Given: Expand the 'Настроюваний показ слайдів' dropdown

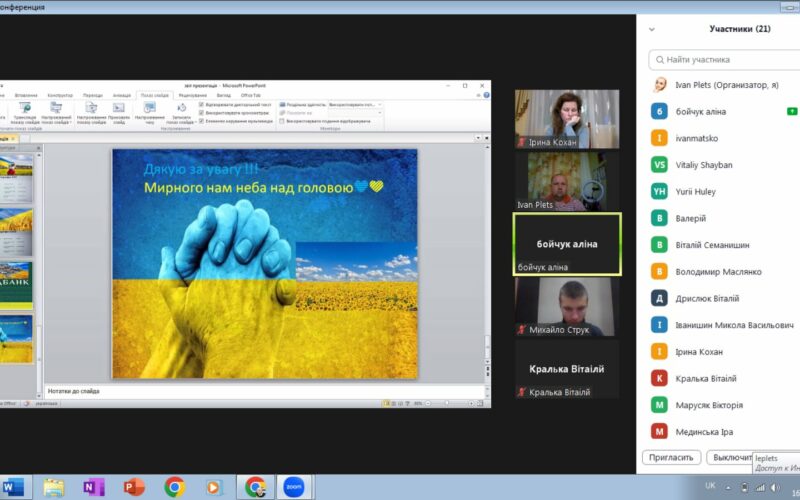Looking at the screenshot, I should (x=56, y=112).
